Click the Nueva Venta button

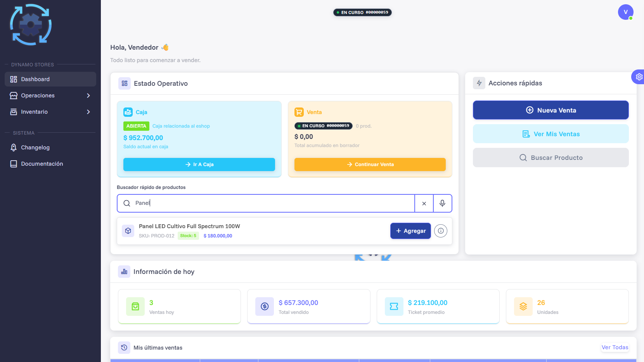(x=551, y=110)
